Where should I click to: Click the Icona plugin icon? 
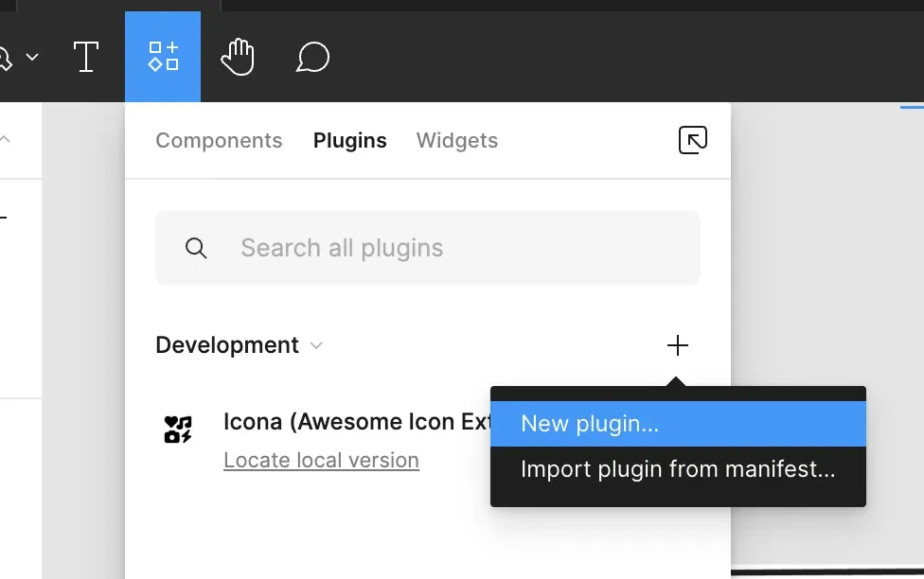tap(178, 430)
